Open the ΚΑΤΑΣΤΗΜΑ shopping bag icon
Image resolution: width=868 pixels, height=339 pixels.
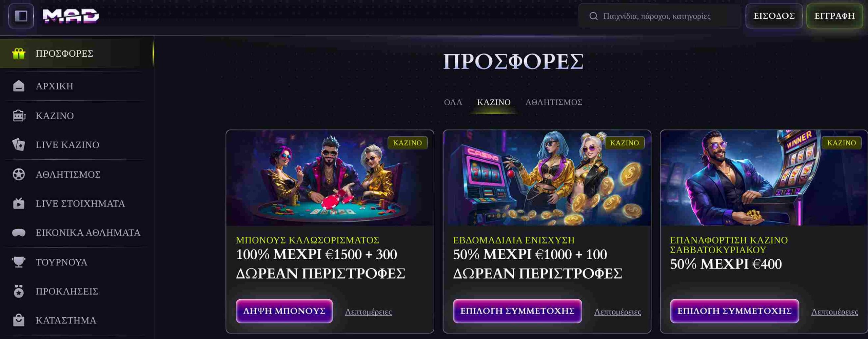coord(19,320)
